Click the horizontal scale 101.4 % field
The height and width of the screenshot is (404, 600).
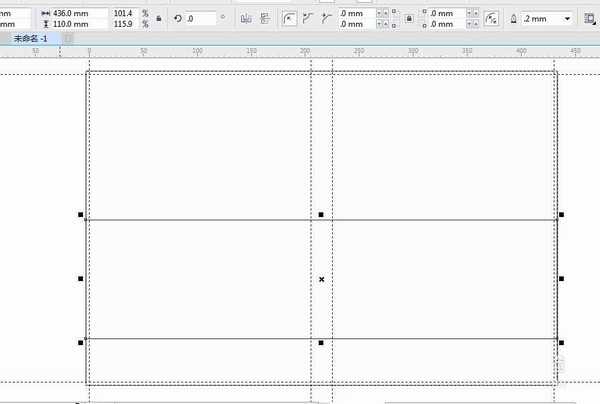[x=122, y=13]
